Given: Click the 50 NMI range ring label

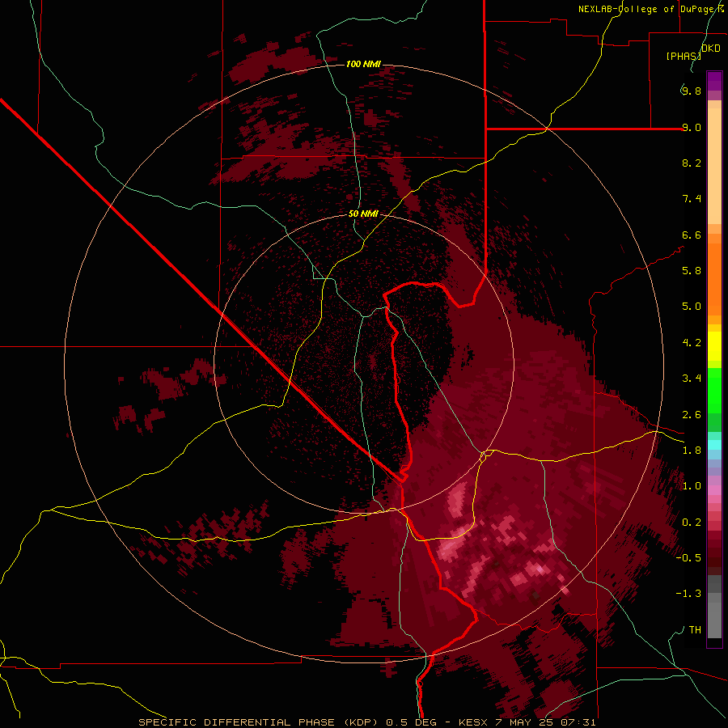Looking at the screenshot, I should point(363,214).
